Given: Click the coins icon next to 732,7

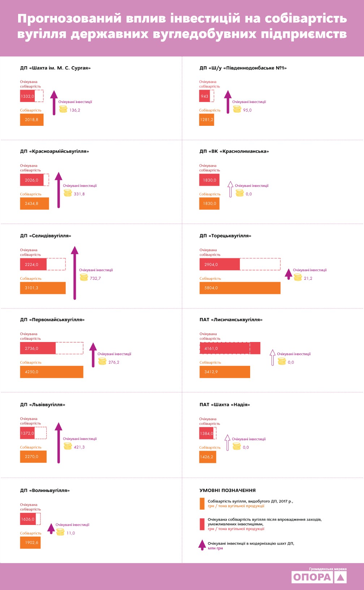Looking at the screenshot, I should [84, 277].
